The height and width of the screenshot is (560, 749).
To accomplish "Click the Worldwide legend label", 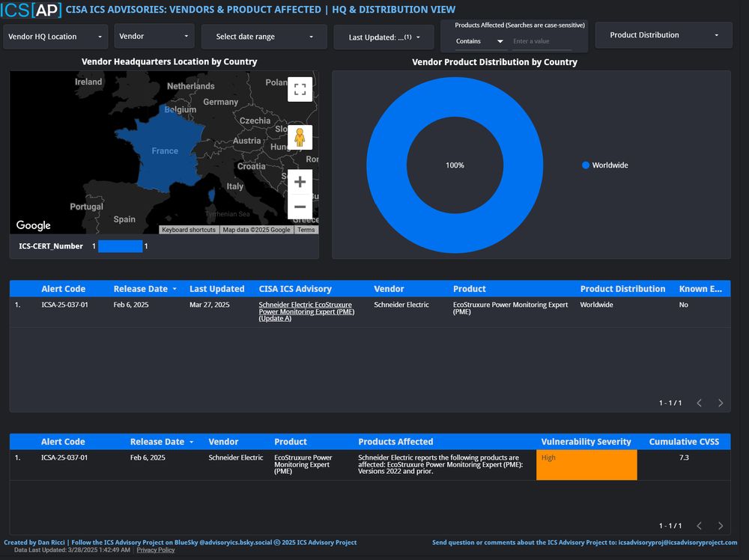I will click(x=610, y=165).
